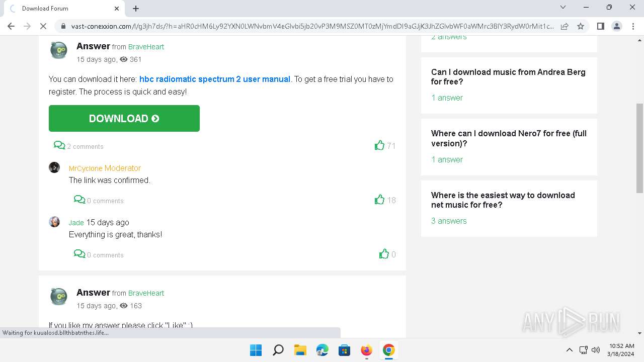Screen dimensions: 644x362
Task: Open Nero7 free download question
Action: tap(509, 138)
